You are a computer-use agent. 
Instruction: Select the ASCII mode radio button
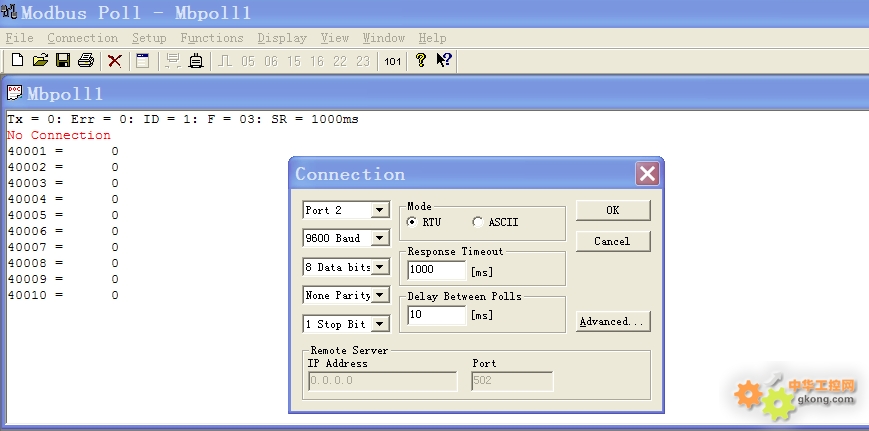click(477, 222)
